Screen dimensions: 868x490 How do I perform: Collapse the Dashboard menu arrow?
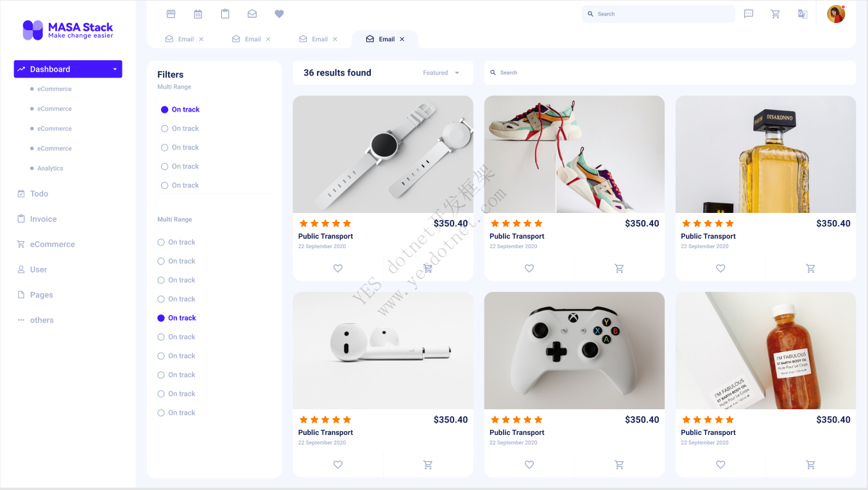pyautogui.click(x=115, y=69)
